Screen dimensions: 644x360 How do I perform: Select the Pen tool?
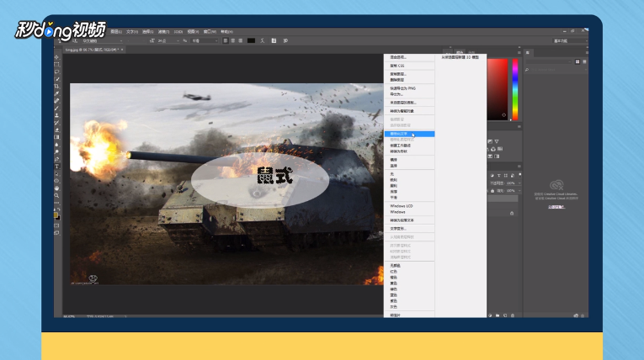(56, 159)
